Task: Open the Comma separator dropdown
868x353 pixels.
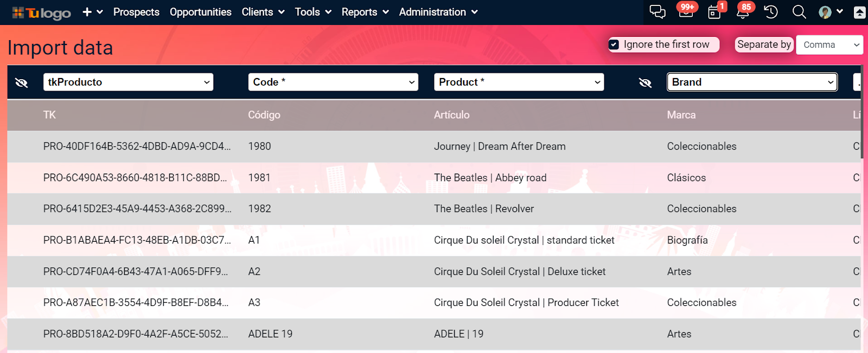Action: click(829, 44)
